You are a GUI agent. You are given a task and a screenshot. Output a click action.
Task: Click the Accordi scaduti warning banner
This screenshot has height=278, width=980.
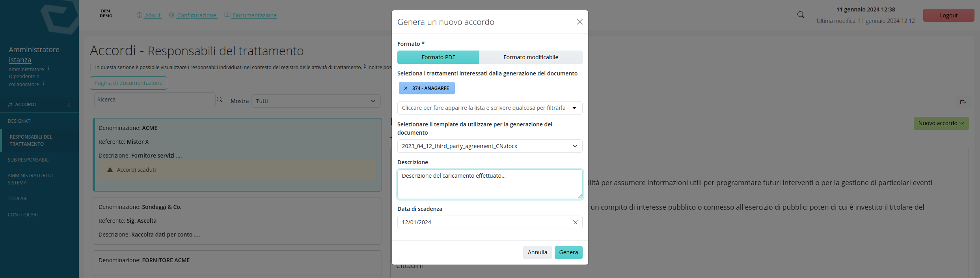[x=237, y=170]
